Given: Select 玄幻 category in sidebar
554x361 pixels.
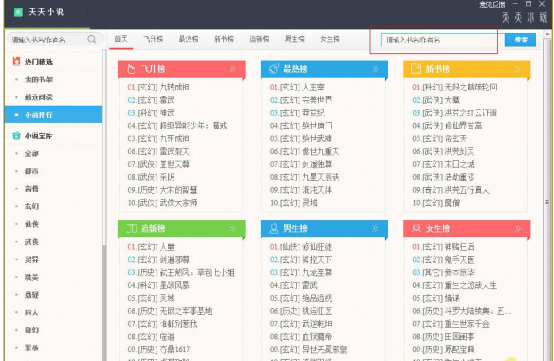Looking at the screenshot, I should click(32, 207).
